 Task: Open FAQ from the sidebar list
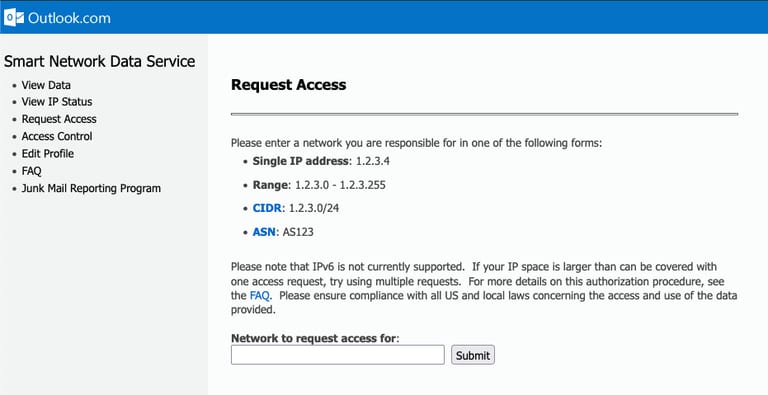point(31,171)
